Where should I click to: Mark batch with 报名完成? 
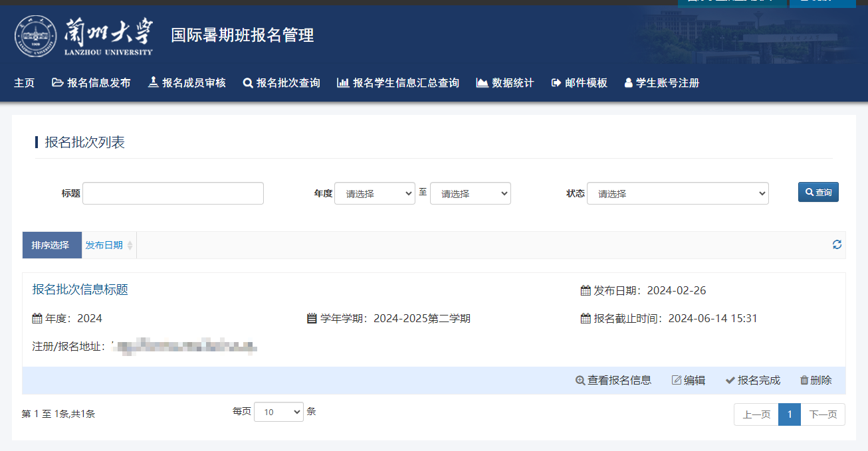click(752, 381)
